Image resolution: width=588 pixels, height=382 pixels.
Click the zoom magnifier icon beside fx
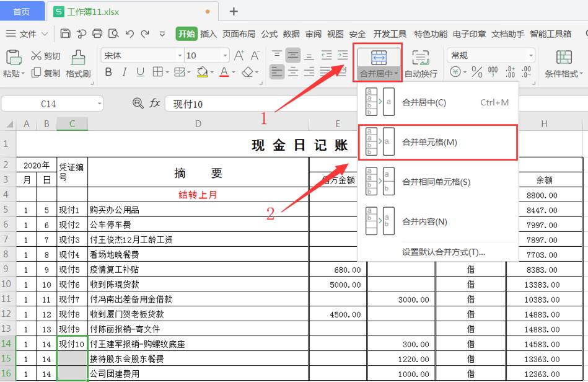(138, 103)
